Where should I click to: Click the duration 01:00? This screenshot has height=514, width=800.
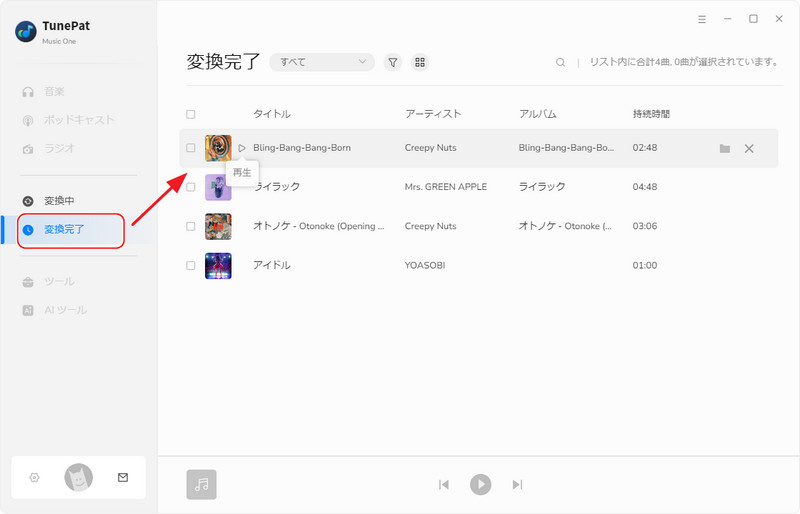point(645,265)
